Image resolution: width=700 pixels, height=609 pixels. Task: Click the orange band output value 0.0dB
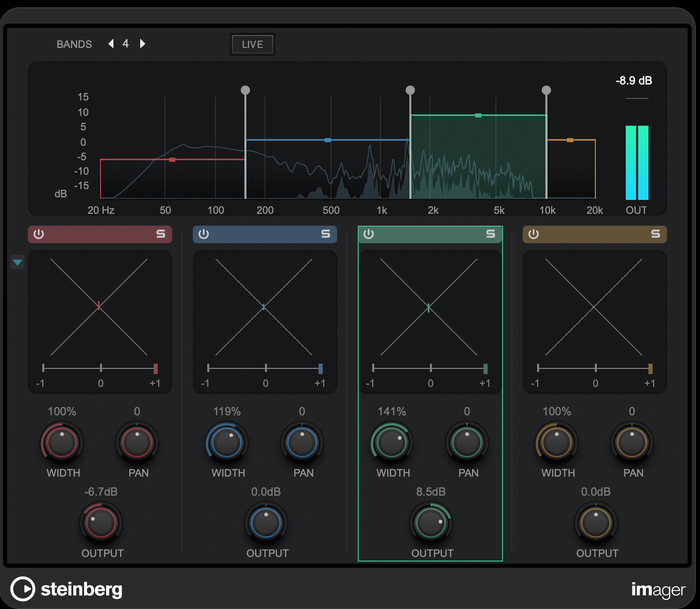[596, 492]
